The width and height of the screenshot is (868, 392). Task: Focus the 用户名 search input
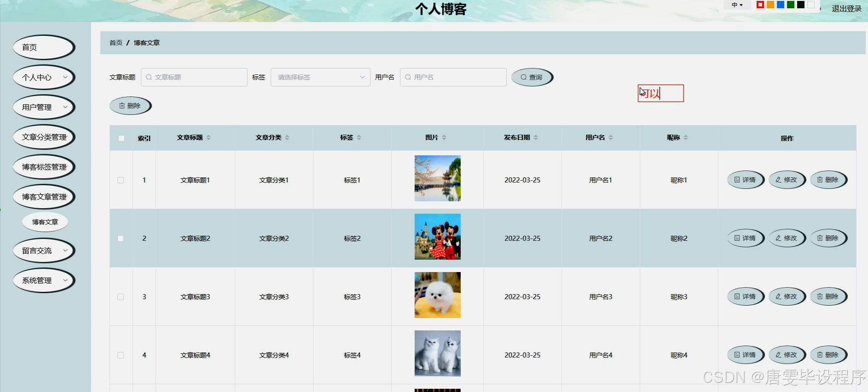[453, 77]
